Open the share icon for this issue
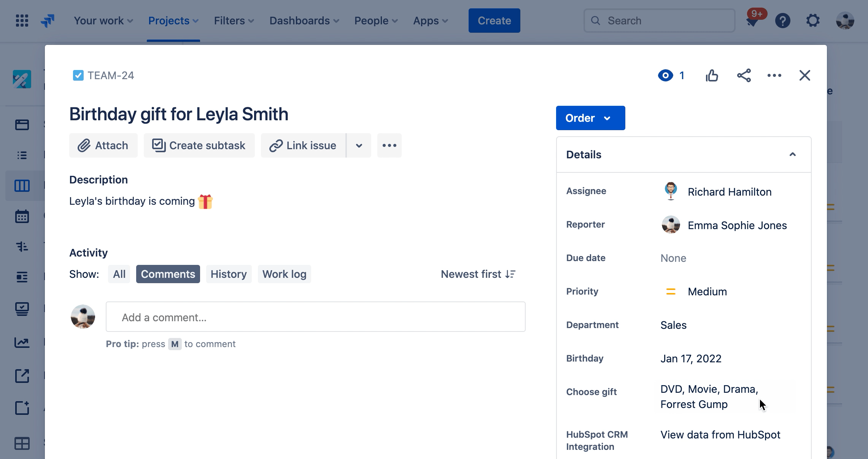Viewport: 868px width, 459px height. click(x=744, y=75)
